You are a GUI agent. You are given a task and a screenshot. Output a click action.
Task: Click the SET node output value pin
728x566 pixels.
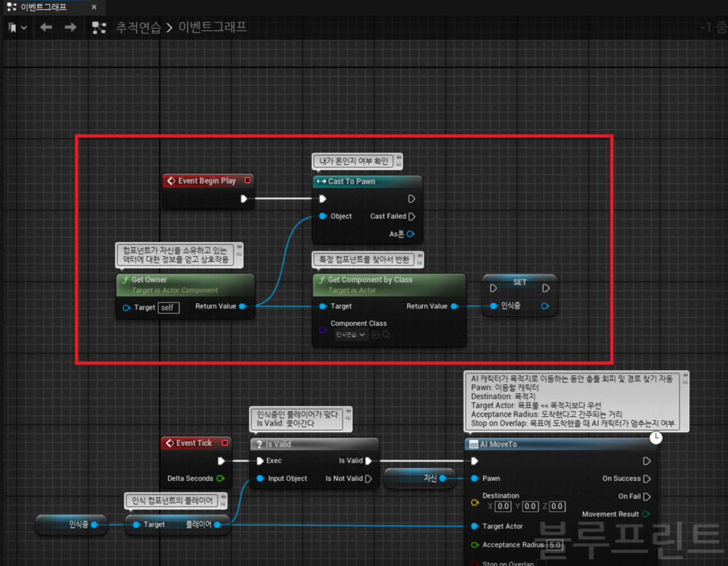[545, 306]
